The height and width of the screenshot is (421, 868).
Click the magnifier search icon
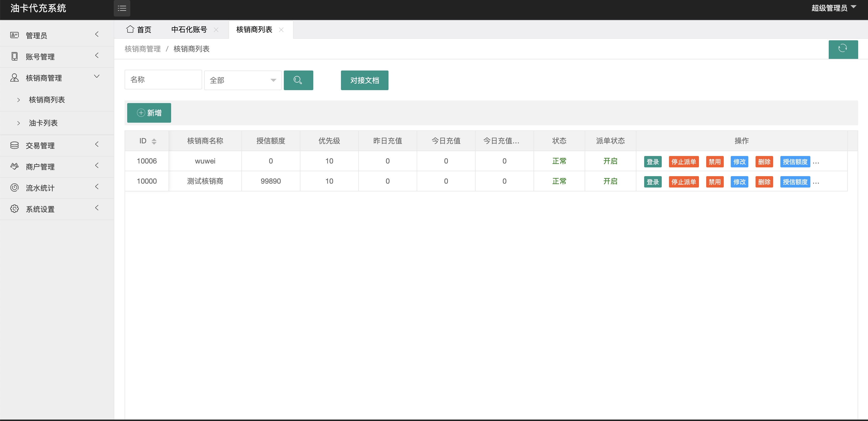pos(298,80)
